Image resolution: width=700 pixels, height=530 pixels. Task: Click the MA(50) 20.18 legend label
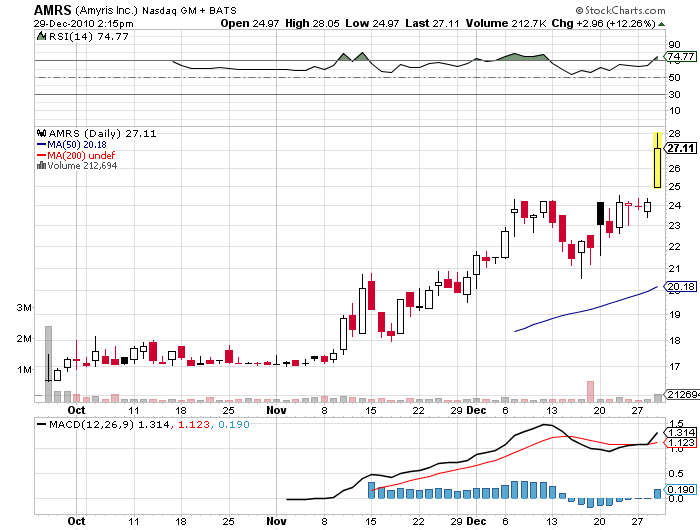coord(77,144)
